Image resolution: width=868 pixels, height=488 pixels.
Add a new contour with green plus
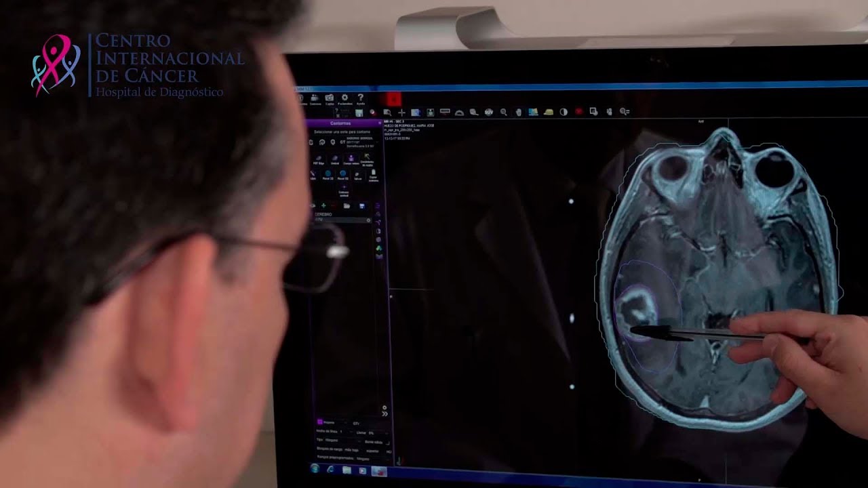323,205
